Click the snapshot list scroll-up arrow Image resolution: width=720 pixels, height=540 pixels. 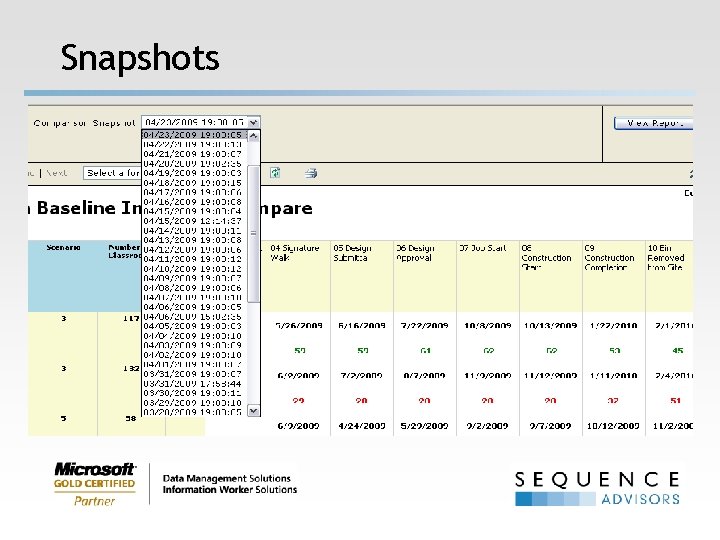tap(253, 136)
